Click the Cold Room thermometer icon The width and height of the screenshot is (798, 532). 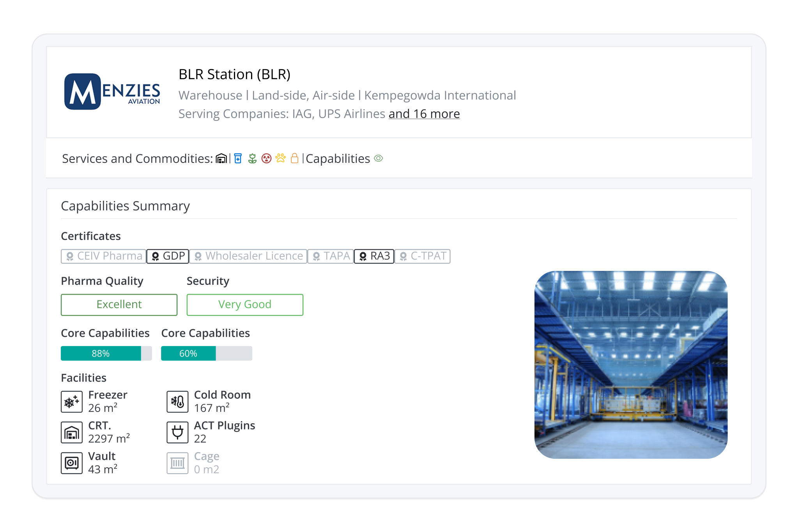[177, 402]
